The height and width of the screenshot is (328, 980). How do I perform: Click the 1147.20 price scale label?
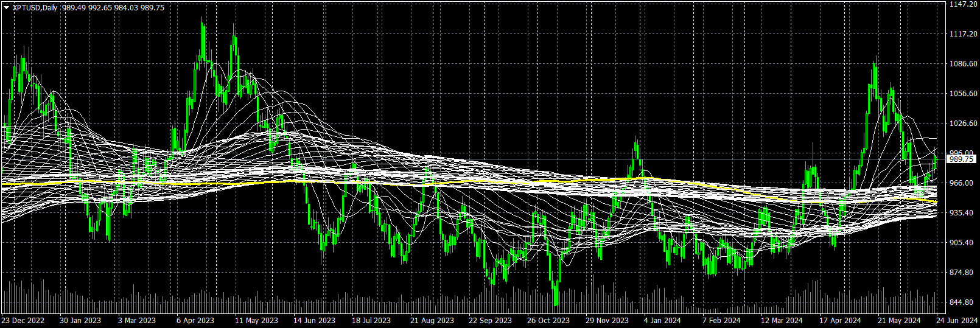[x=963, y=4]
